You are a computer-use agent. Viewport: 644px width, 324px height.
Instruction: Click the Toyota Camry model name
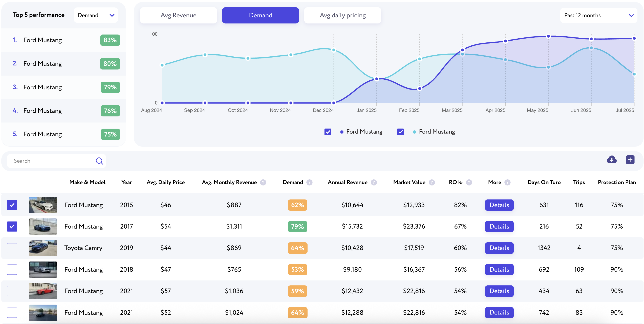(x=83, y=248)
